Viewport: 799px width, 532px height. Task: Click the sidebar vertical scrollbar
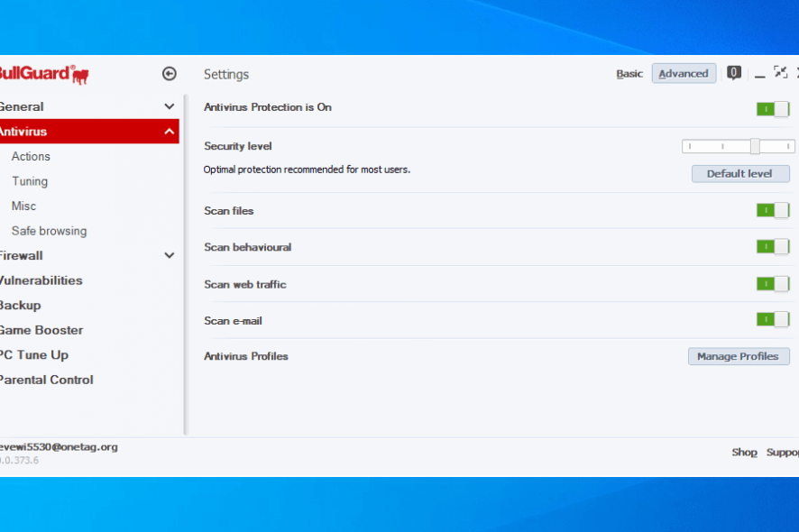(x=186, y=264)
